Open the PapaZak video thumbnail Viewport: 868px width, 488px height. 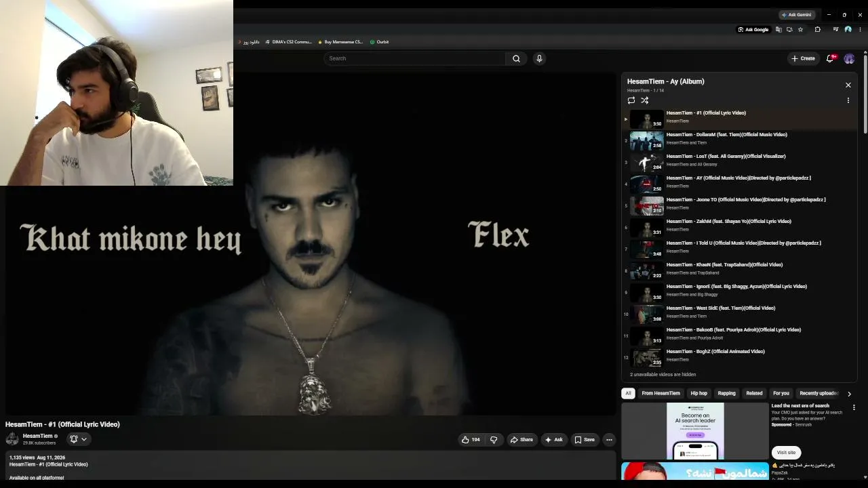coord(695,471)
